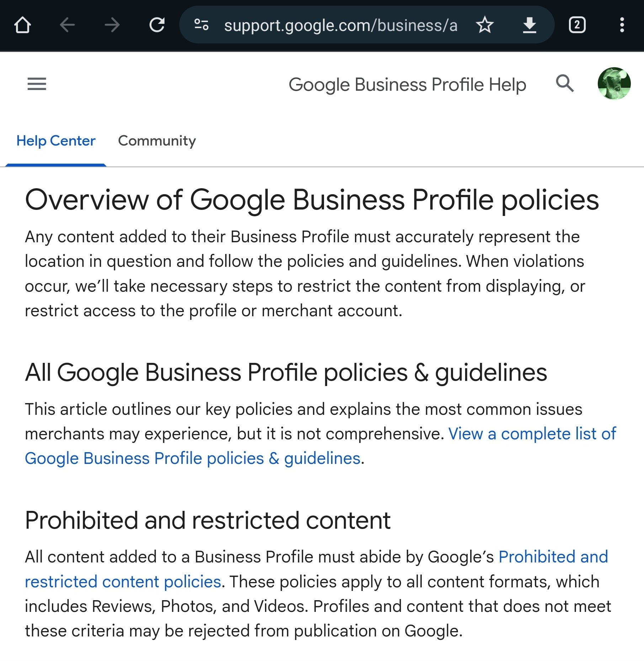Open Google Business Profile Help title link
Viewport: 644px width, 661px height.
407,85
